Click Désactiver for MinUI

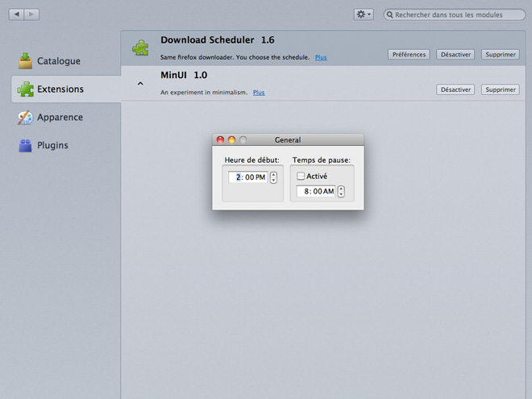pos(455,89)
